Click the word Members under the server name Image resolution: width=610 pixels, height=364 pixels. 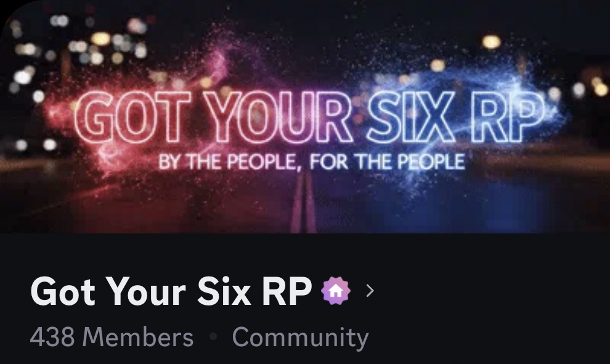[x=138, y=337]
